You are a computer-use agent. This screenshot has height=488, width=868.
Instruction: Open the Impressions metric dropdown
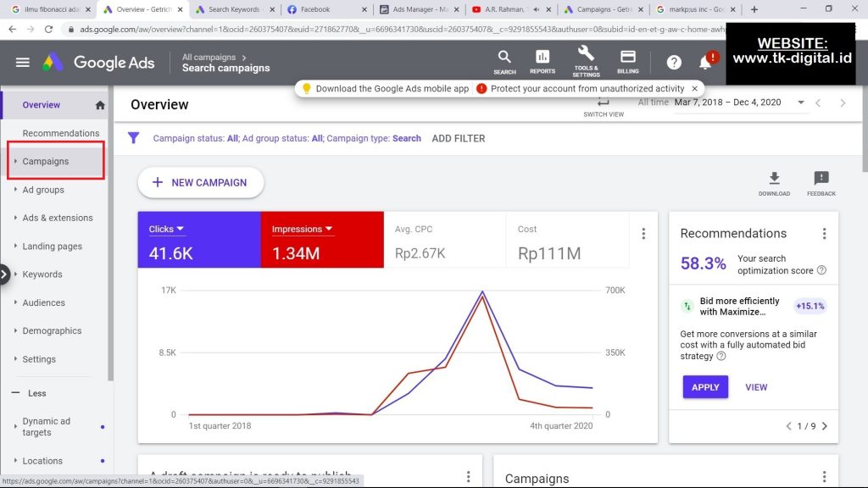[x=302, y=230]
